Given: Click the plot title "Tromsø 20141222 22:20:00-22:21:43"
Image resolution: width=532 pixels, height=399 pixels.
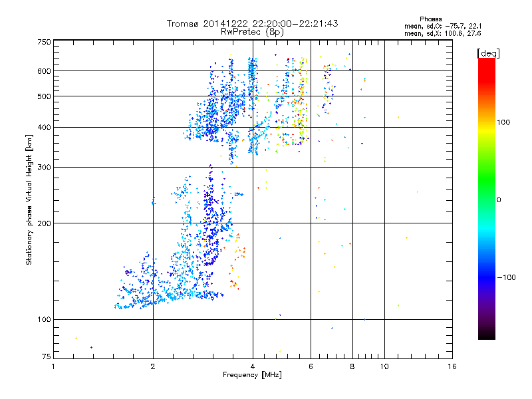Looking at the screenshot, I should (252, 23).
